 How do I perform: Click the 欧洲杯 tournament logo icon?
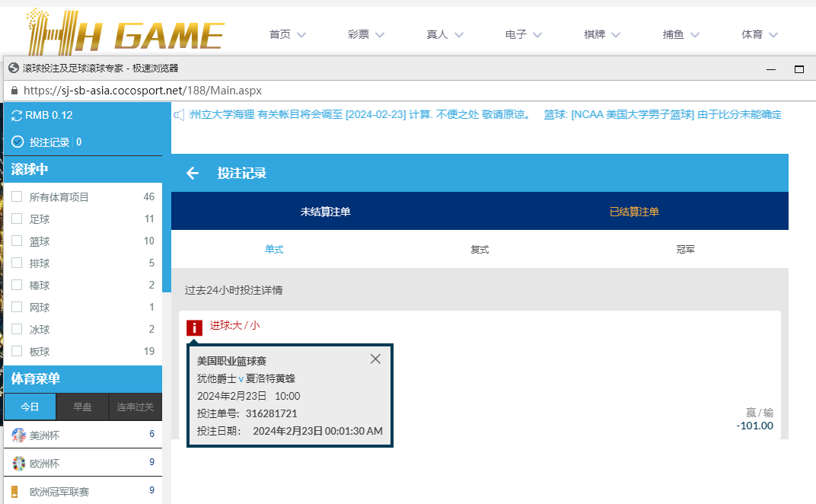tap(19, 463)
